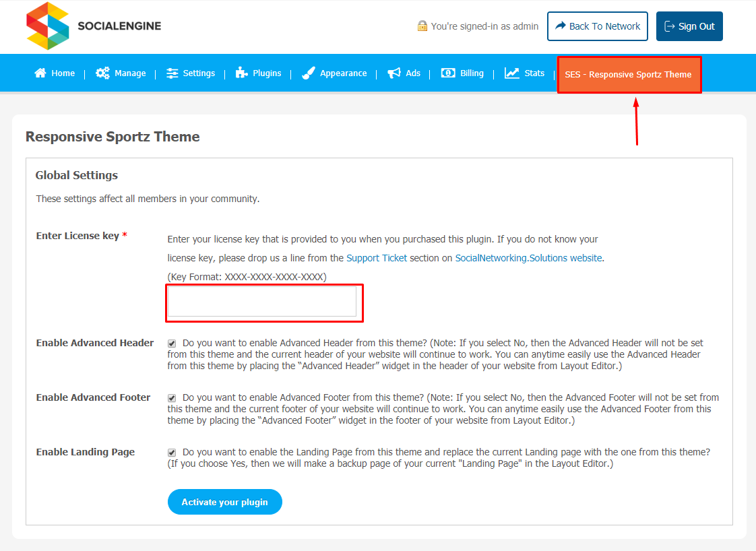Click the Stats chart icon
Image resolution: width=756 pixels, height=551 pixels.
[511, 73]
